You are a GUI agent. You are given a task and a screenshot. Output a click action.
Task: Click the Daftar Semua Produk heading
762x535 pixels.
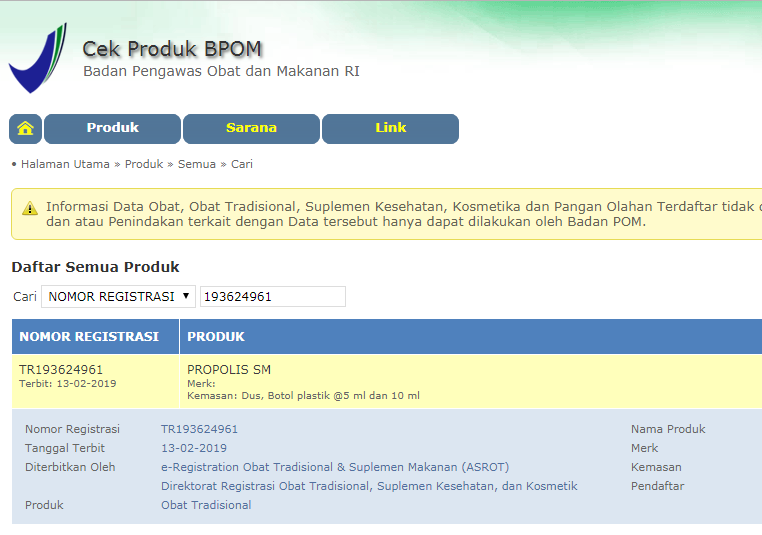(95, 267)
